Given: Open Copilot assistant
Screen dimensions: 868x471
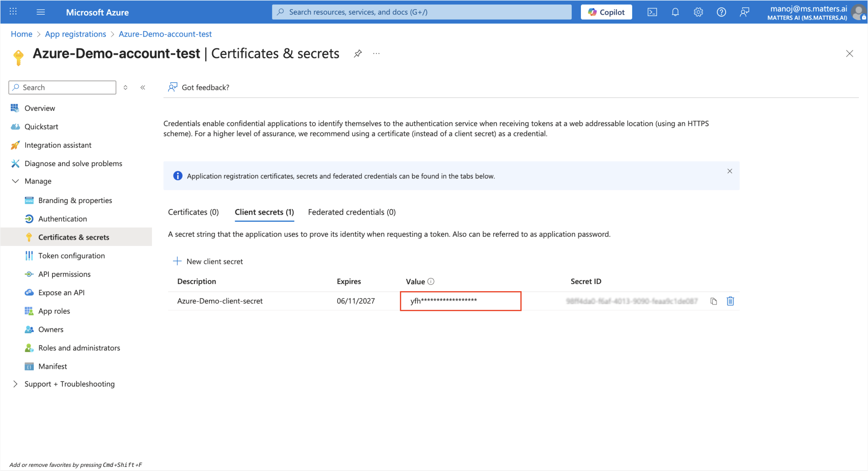Looking at the screenshot, I should pyautogui.click(x=606, y=12).
